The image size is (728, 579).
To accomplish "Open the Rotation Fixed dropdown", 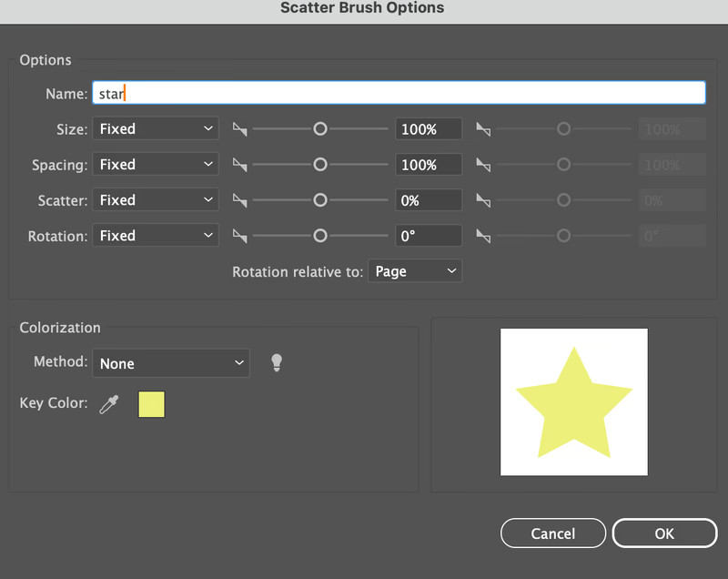I will (x=156, y=236).
